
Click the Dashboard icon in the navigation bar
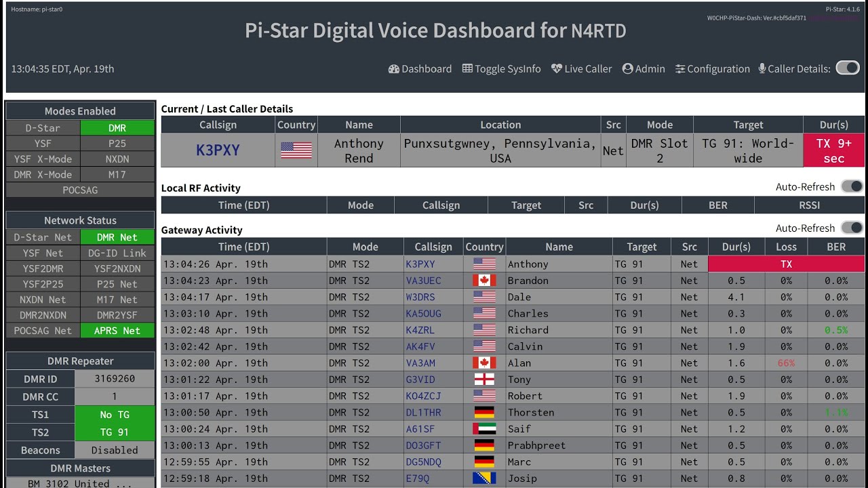393,68
